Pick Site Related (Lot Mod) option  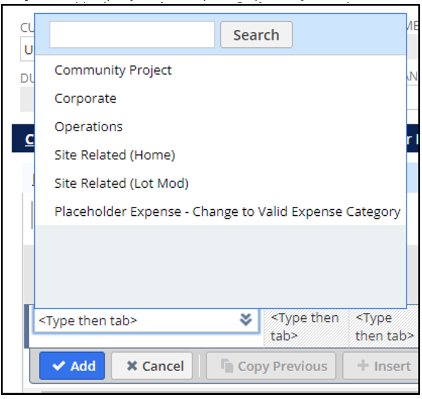[x=121, y=184]
